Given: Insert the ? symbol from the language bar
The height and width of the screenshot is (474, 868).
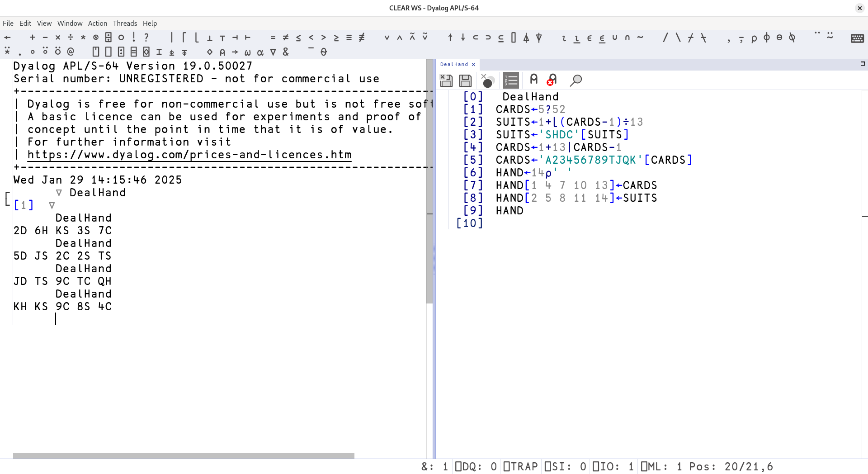Looking at the screenshot, I should coord(146,37).
